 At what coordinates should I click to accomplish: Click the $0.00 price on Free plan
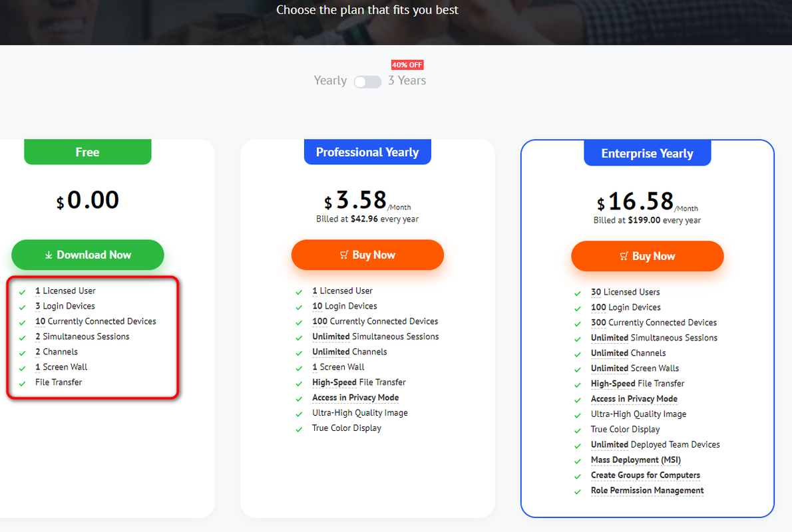88,200
